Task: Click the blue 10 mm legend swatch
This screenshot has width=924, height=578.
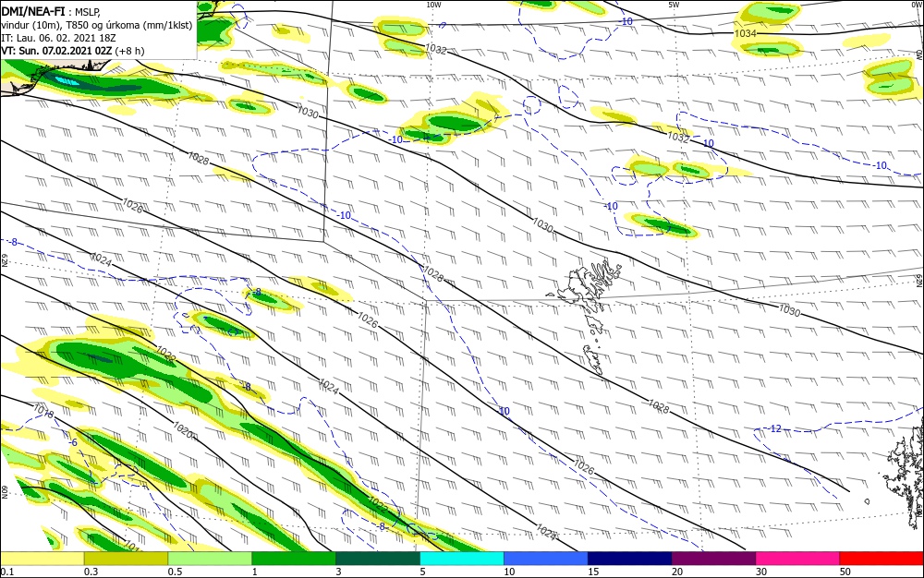Action: (x=546, y=559)
